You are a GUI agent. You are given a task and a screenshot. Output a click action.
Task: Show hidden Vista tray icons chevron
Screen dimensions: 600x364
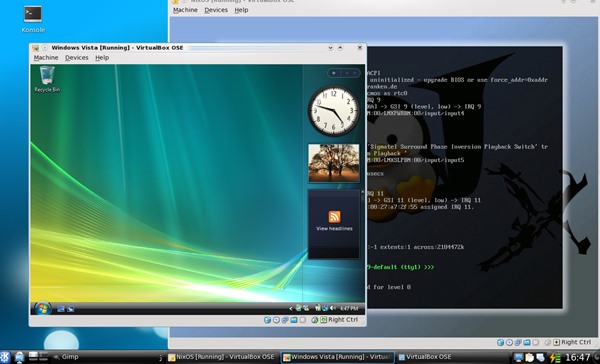coord(291,309)
